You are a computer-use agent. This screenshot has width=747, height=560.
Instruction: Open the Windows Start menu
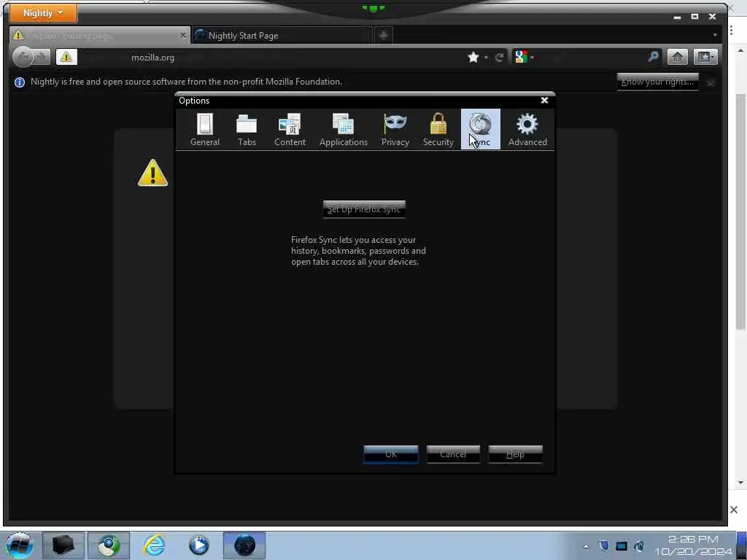coord(19,545)
